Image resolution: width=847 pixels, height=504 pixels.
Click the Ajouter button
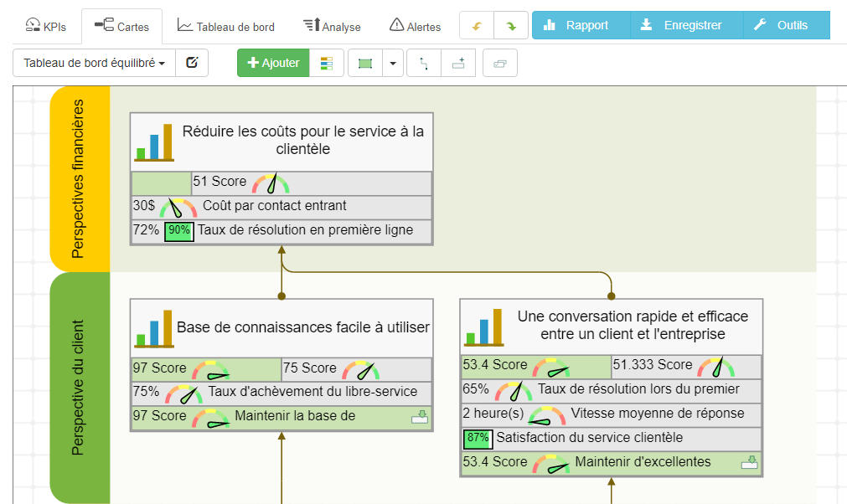(x=272, y=63)
